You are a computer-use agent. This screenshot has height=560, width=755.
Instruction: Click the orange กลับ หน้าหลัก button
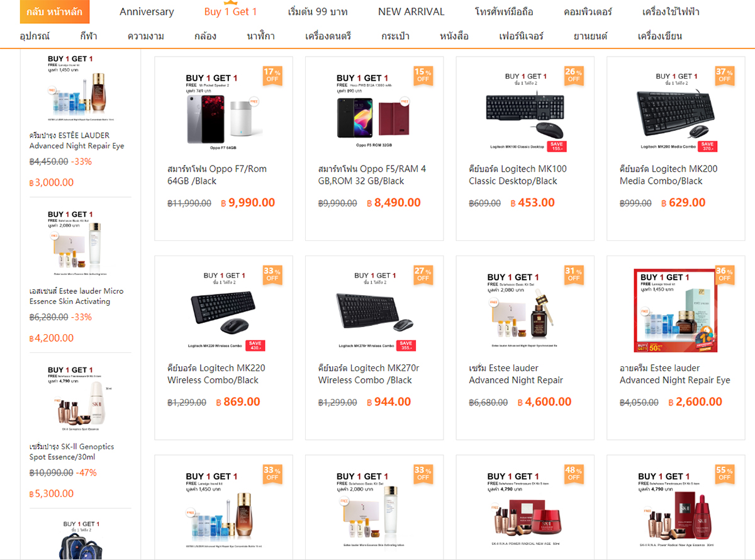point(55,11)
